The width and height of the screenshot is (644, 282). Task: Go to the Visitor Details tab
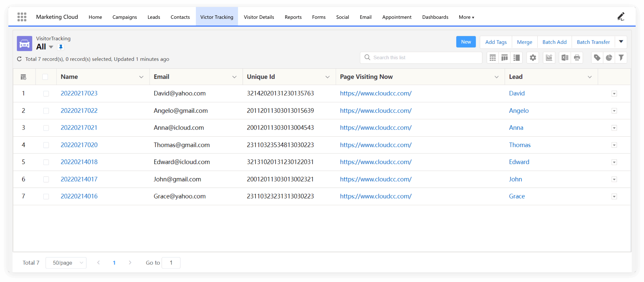coord(259,17)
